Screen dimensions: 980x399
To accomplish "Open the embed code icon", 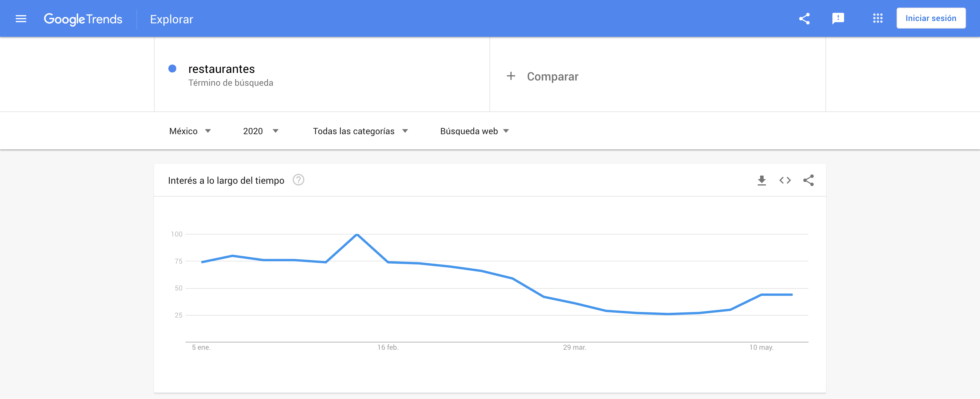I will tap(785, 180).
